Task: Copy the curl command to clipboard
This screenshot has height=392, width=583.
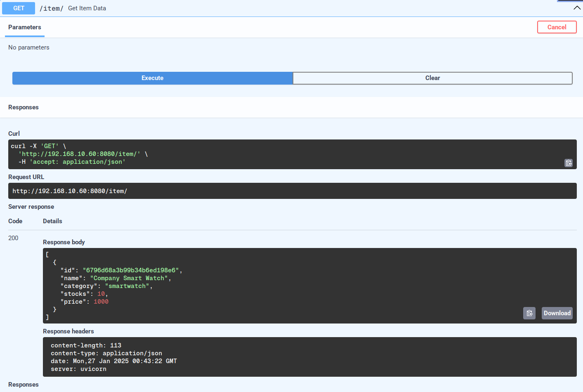Action: (569, 163)
